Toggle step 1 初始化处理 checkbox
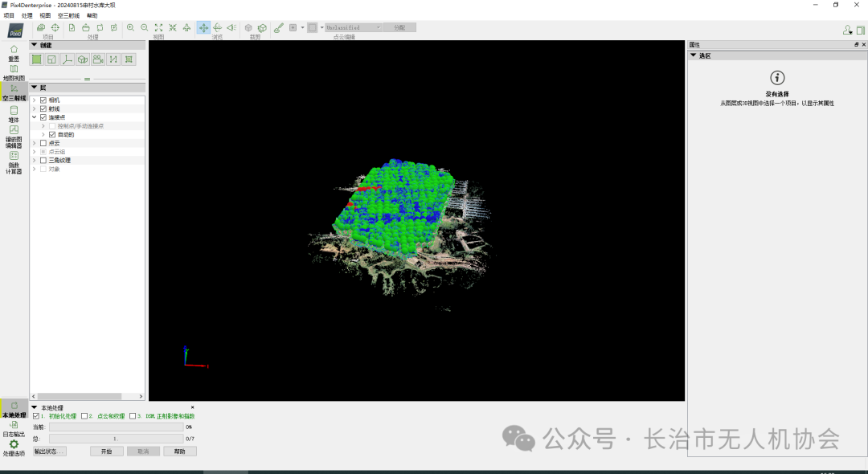868x474 pixels. tap(36, 416)
